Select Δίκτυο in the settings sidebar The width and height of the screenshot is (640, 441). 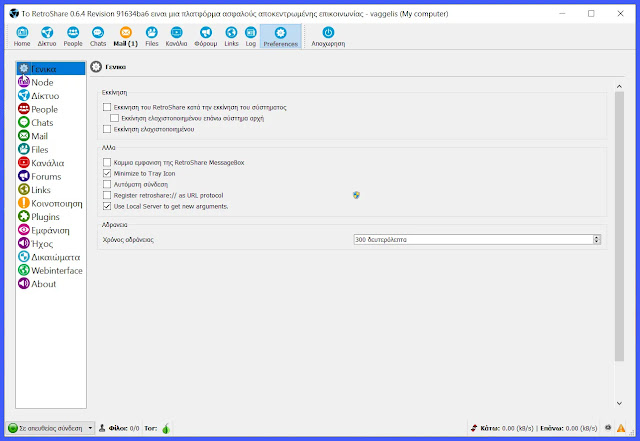[51, 96]
